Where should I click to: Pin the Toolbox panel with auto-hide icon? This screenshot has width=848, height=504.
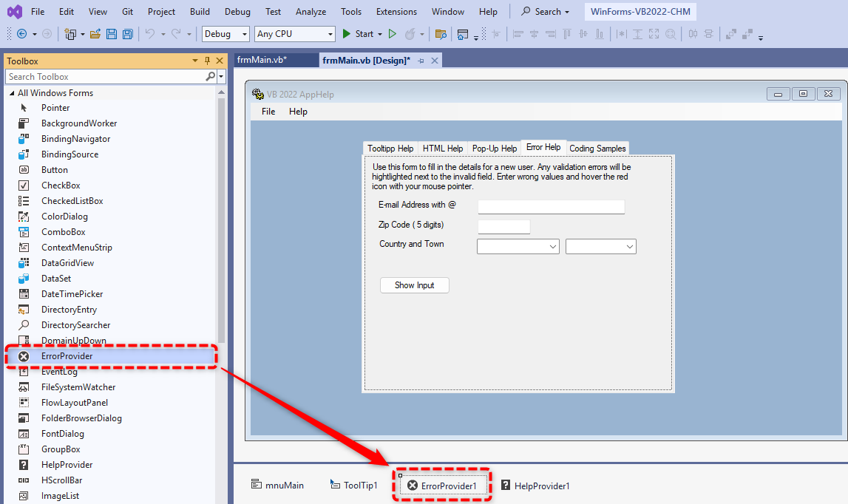click(x=207, y=61)
